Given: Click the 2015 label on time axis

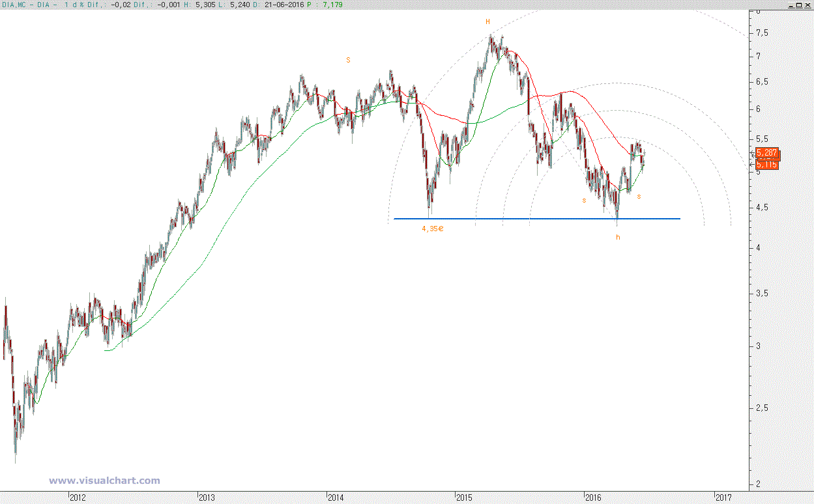Looking at the screenshot, I should point(464,498).
